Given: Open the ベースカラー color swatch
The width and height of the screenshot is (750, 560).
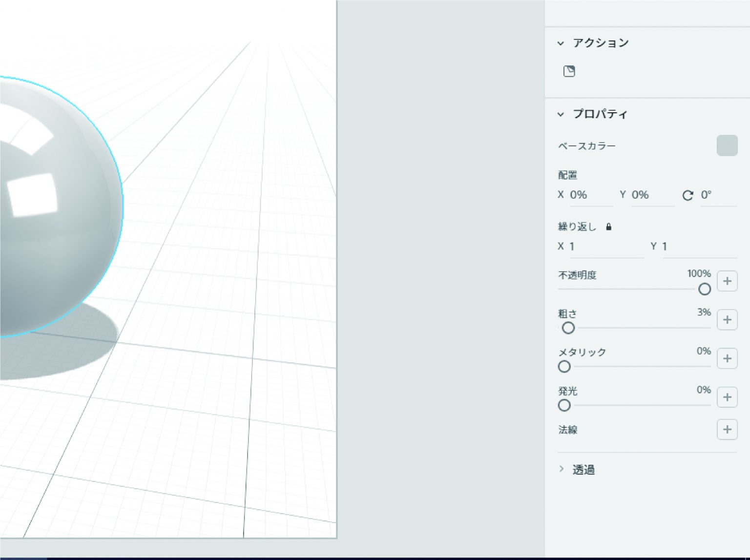Looking at the screenshot, I should pyautogui.click(x=727, y=145).
